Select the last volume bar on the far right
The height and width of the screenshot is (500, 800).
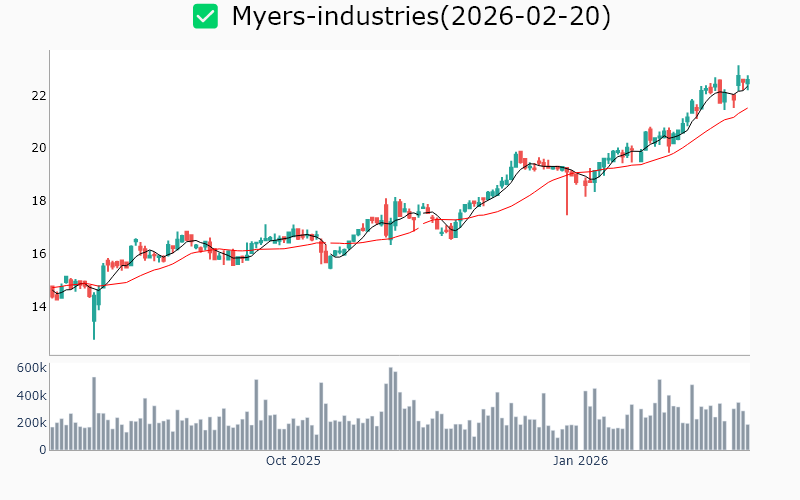pos(747,438)
